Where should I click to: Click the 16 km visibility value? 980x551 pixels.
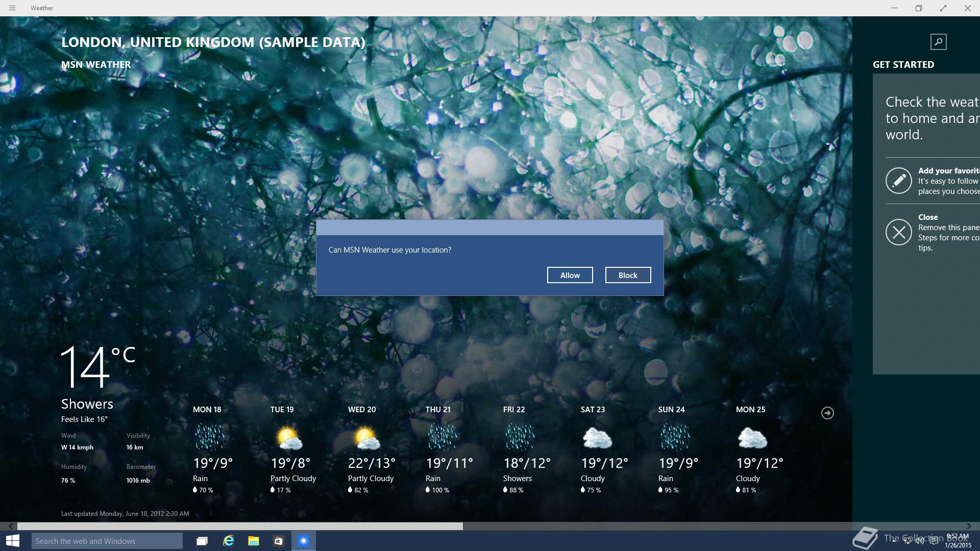pyautogui.click(x=135, y=447)
